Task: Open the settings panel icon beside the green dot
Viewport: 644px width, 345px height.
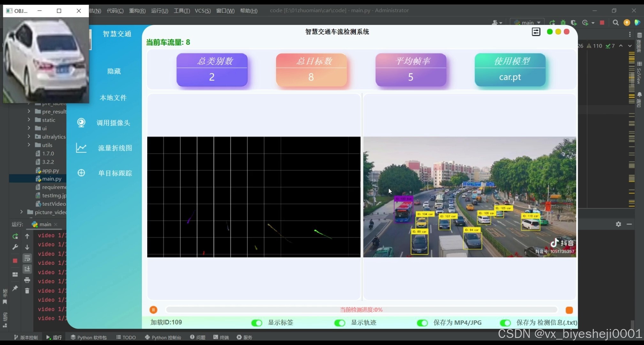Action: tap(536, 32)
